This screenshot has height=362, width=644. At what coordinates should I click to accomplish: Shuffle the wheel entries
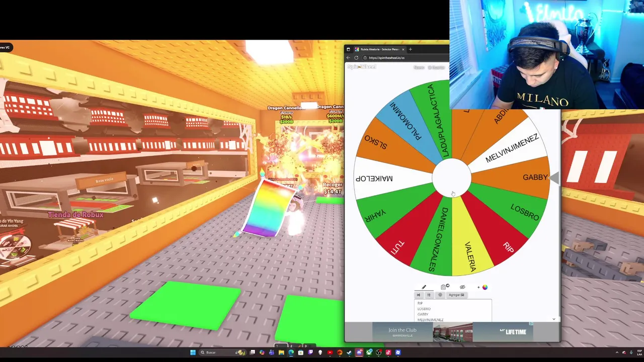(419, 295)
